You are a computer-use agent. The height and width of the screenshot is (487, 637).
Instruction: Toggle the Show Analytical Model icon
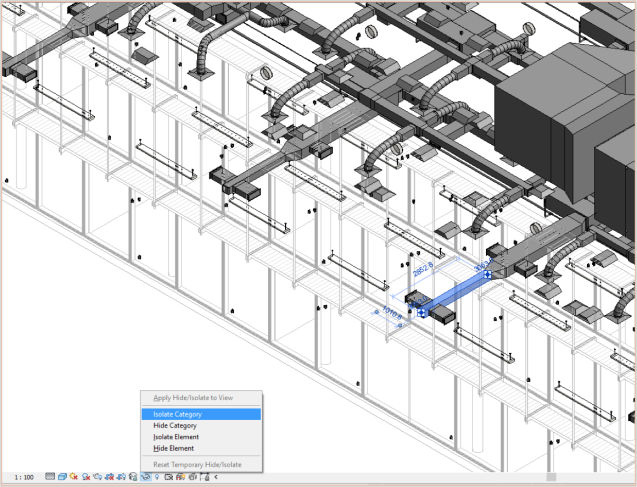point(181,476)
